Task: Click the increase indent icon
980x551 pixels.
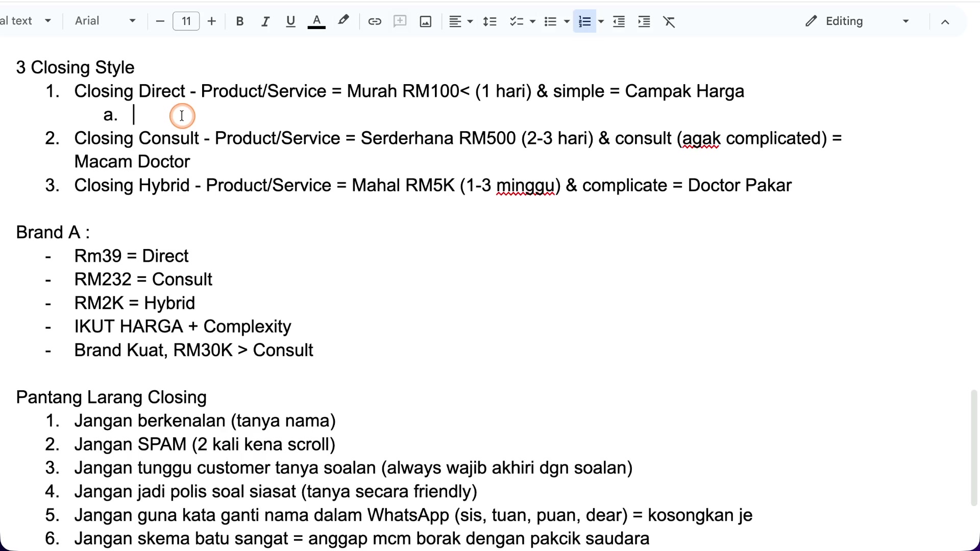Action: coord(645,21)
